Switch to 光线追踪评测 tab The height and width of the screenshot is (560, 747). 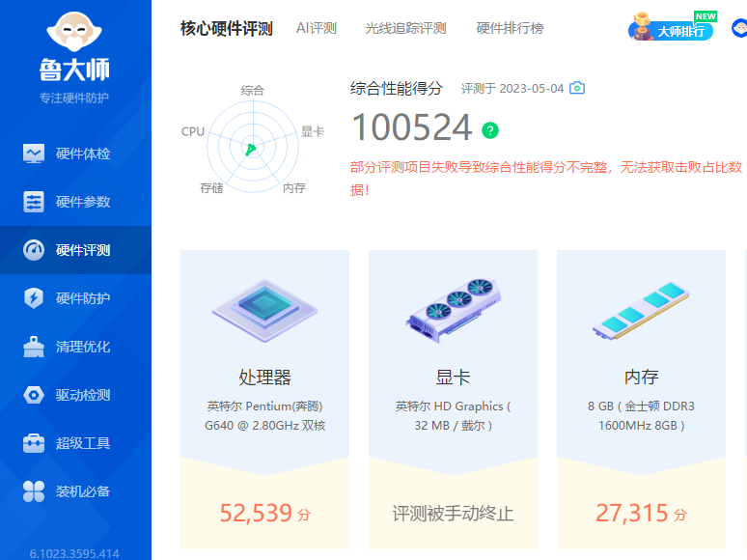click(405, 28)
